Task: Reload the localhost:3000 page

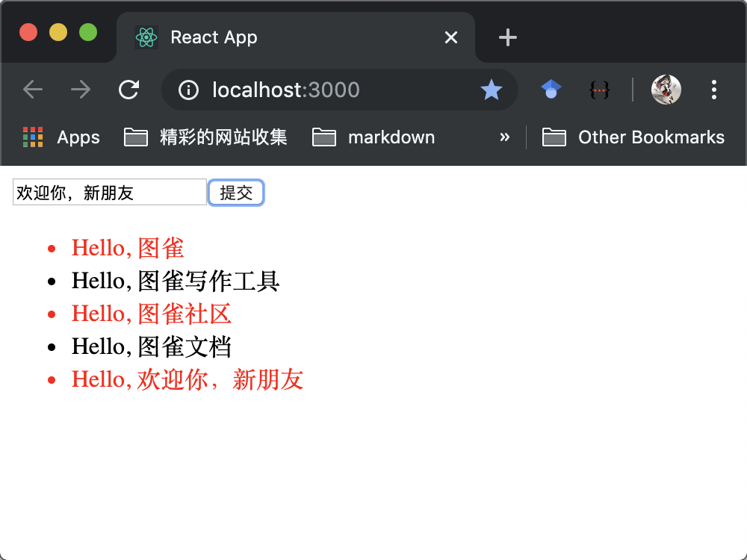Action: pos(128,90)
